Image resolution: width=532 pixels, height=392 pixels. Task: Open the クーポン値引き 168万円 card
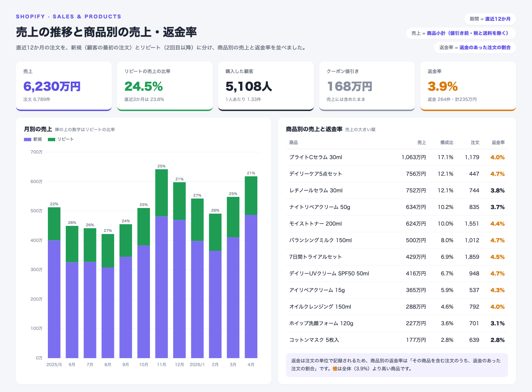(x=367, y=86)
